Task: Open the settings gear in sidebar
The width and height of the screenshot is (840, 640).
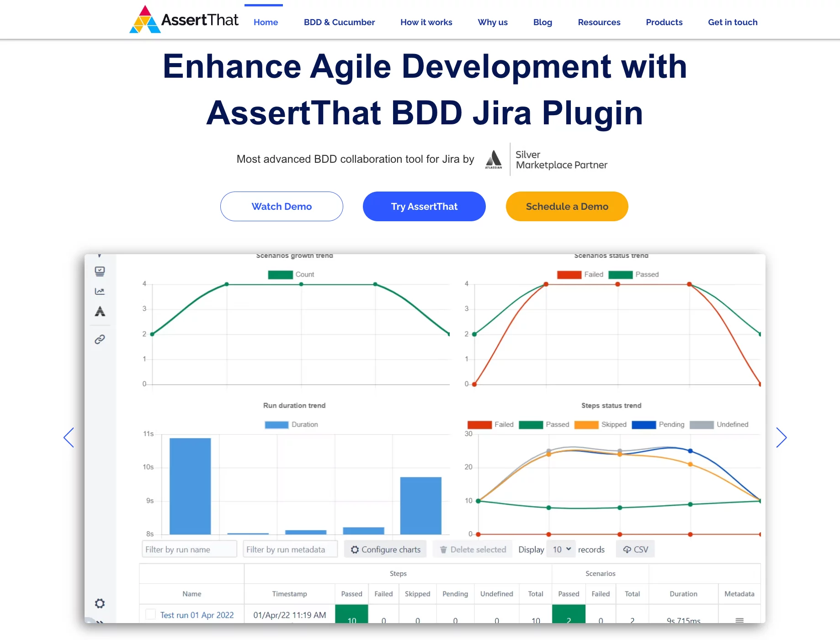Action: coord(100,603)
